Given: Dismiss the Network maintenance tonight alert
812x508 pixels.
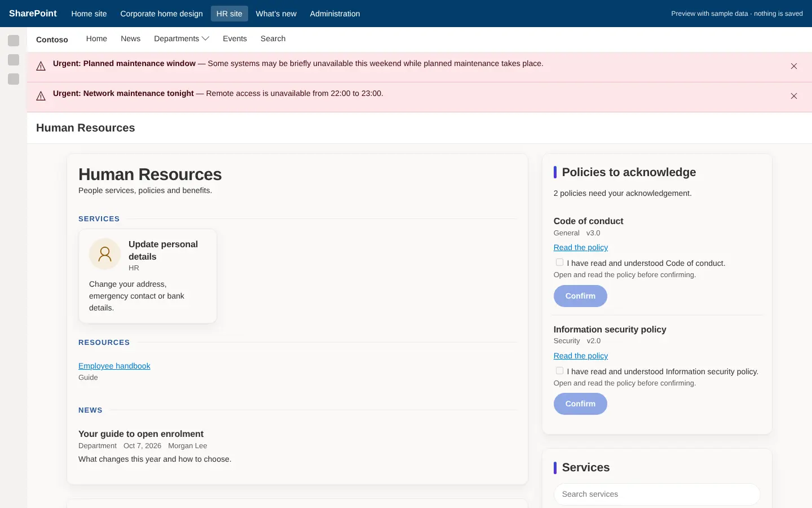Looking at the screenshot, I should 793,96.
